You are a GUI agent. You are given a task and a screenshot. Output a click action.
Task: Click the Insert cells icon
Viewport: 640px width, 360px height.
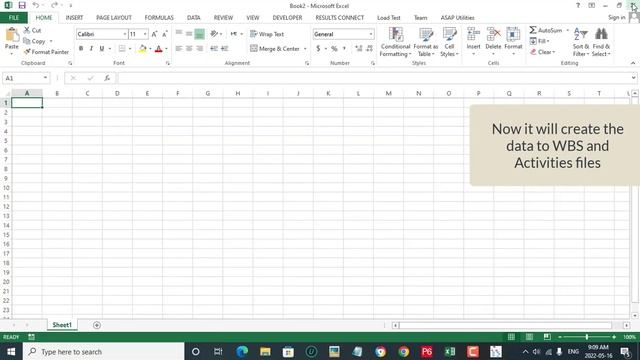pyautogui.click(x=473, y=34)
